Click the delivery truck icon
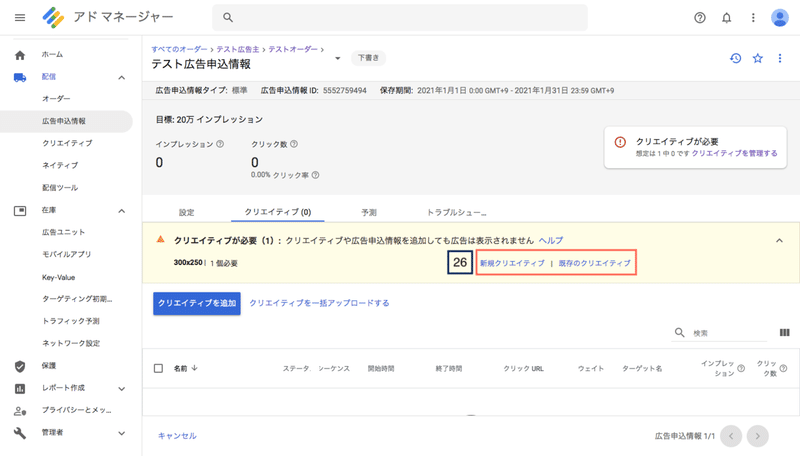Screen dimensions: 800x456 point(20,78)
